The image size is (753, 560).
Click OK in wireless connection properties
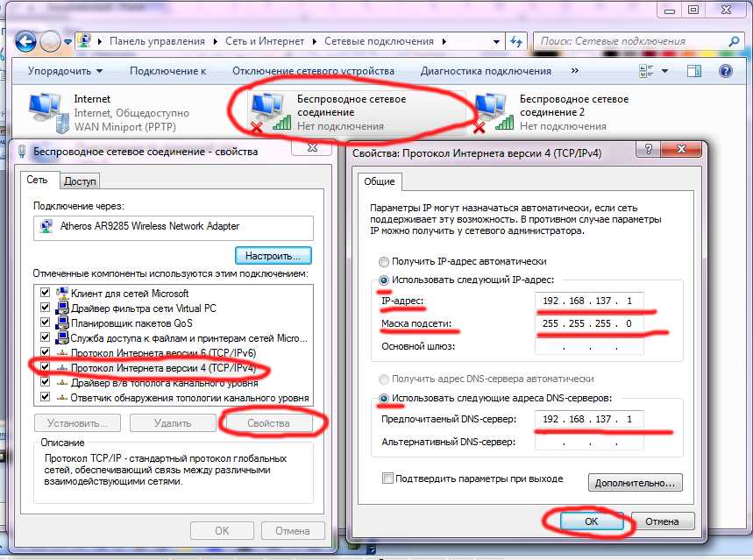(222, 531)
